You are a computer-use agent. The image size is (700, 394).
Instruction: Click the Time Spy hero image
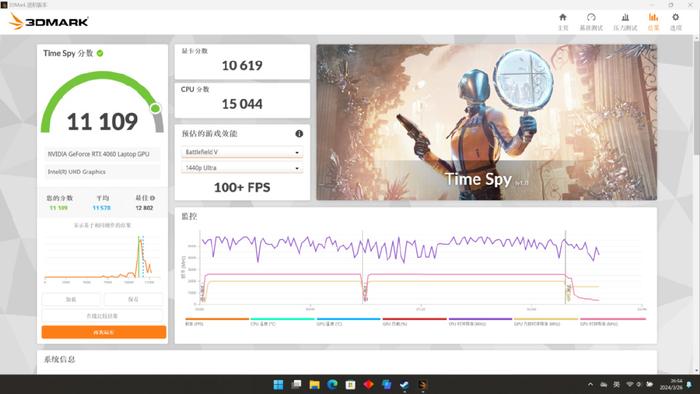coord(487,122)
